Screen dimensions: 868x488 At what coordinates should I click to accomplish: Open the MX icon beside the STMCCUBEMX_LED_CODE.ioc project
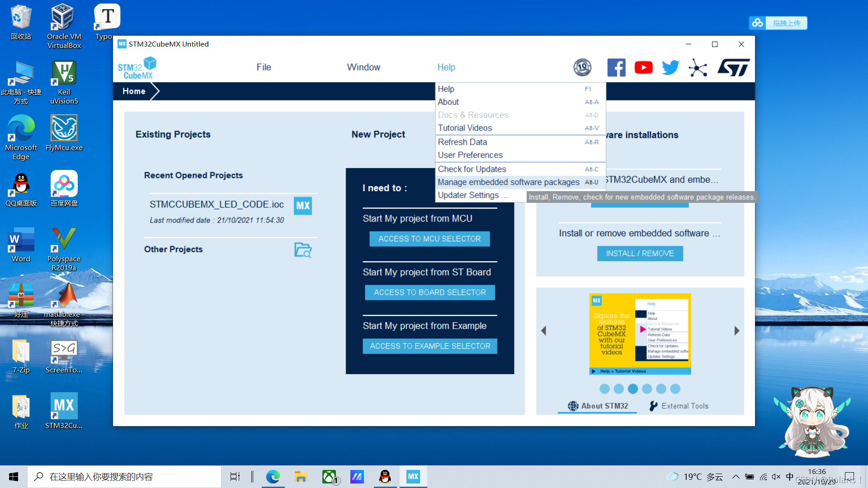303,206
